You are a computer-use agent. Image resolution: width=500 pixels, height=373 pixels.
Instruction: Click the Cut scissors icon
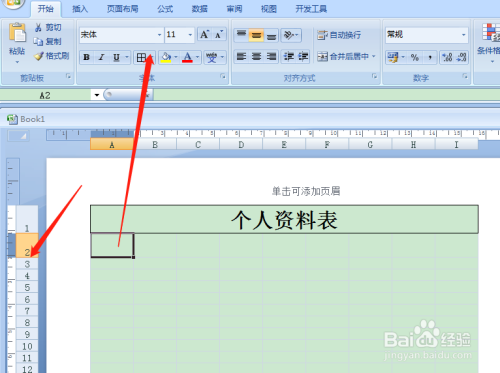click(x=38, y=27)
